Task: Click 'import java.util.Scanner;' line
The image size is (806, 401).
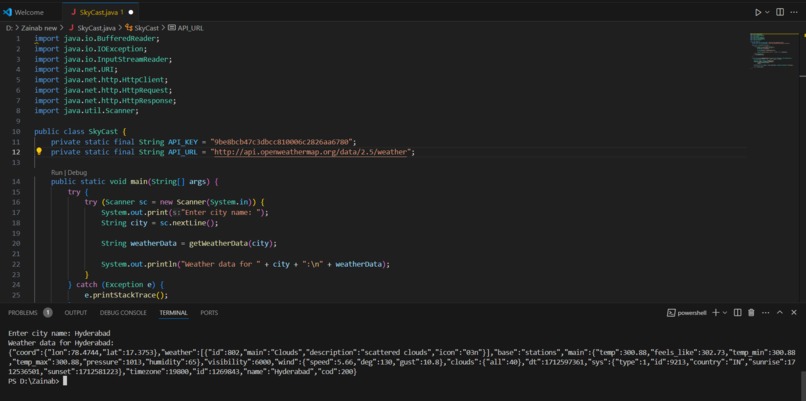Action: 87,111
